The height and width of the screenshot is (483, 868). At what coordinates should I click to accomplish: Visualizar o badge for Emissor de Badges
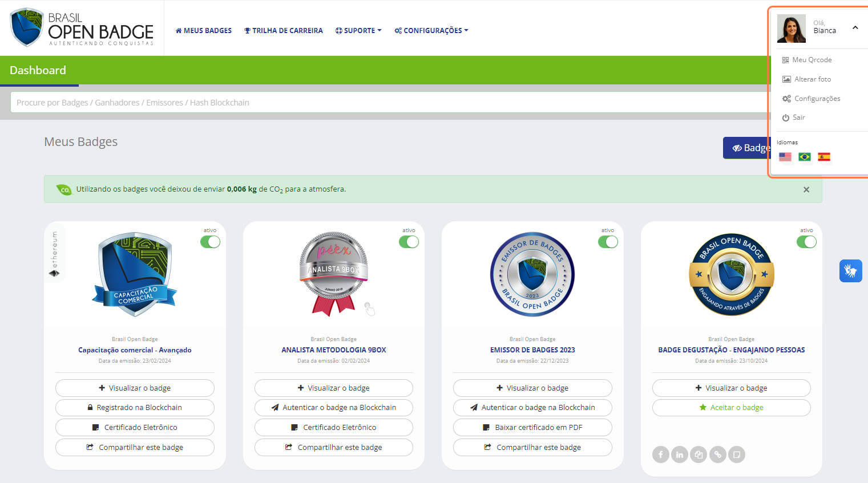532,388
